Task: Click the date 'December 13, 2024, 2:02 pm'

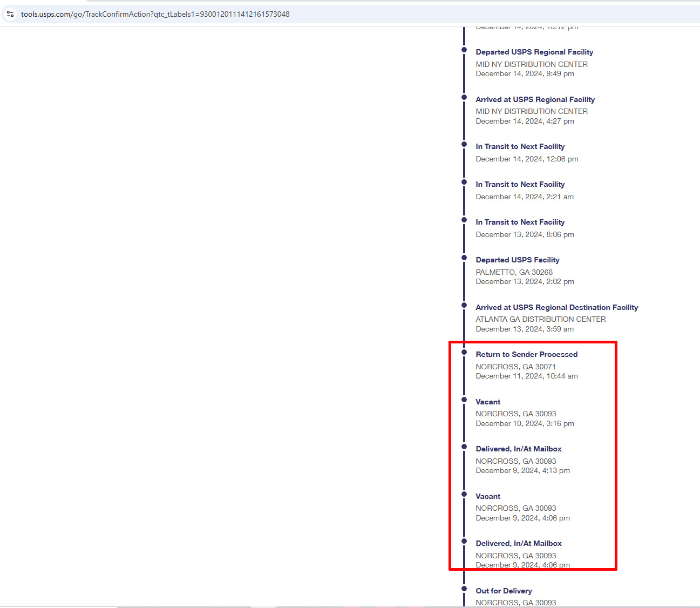Action: [x=525, y=281]
